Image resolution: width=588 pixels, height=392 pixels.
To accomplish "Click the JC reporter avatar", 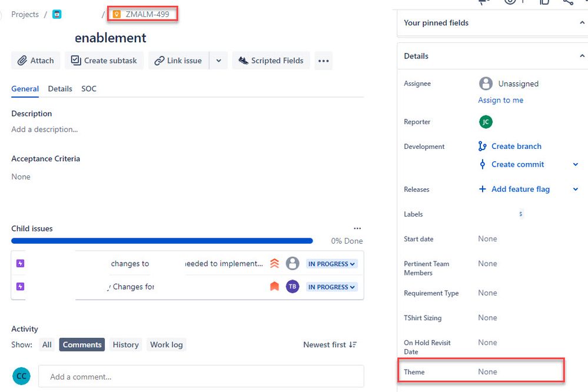I will (486, 122).
